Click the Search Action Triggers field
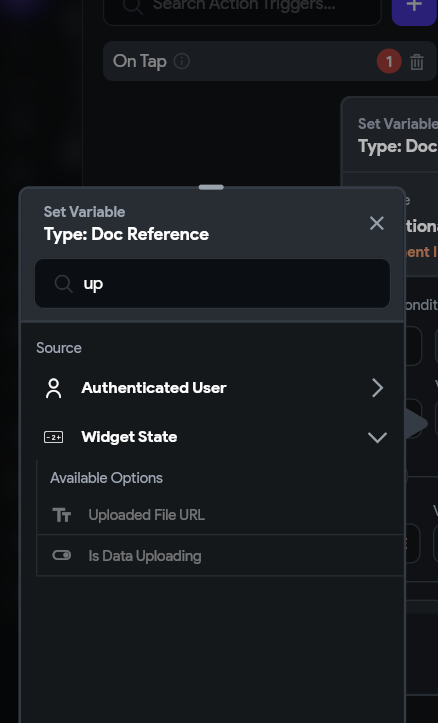The width and height of the screenshot is (438, 723). click(243, 8)
